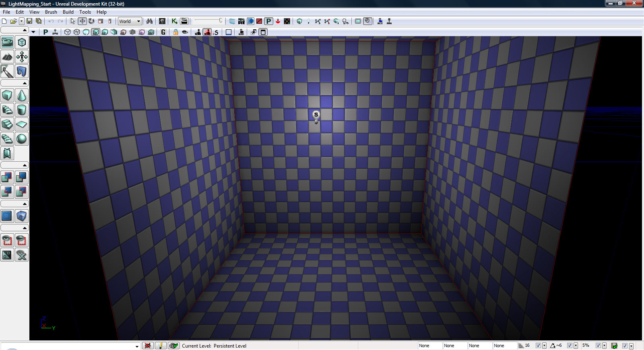
Task: Toggle the P prefabs lock button
Action: [x=268, y=21]
